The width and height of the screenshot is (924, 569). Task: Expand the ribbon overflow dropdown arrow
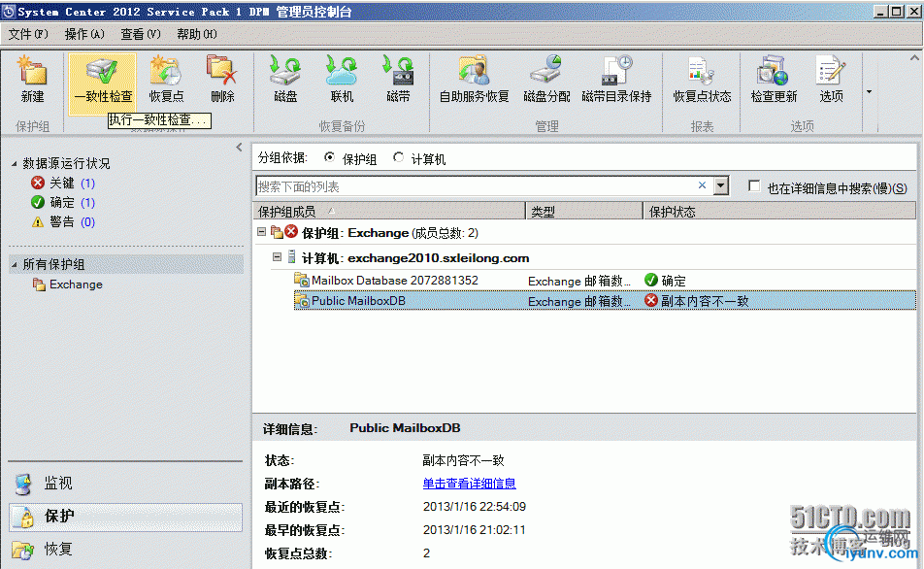pyautogui.click(x=869, y=92)
